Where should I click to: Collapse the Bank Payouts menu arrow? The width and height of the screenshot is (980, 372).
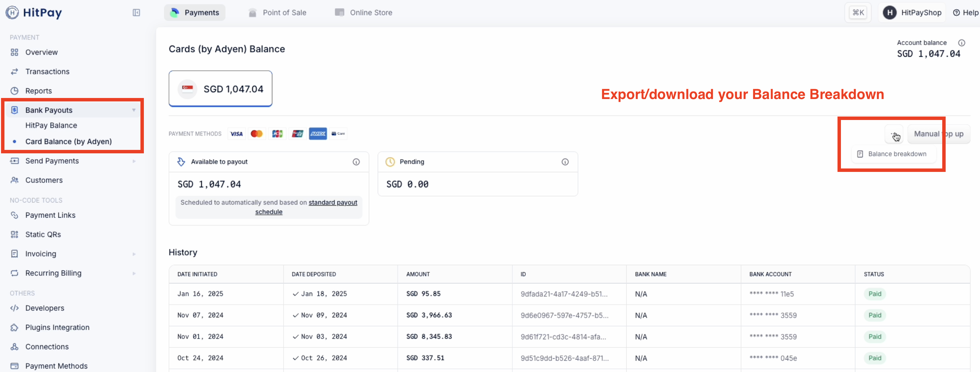point(134,110)
